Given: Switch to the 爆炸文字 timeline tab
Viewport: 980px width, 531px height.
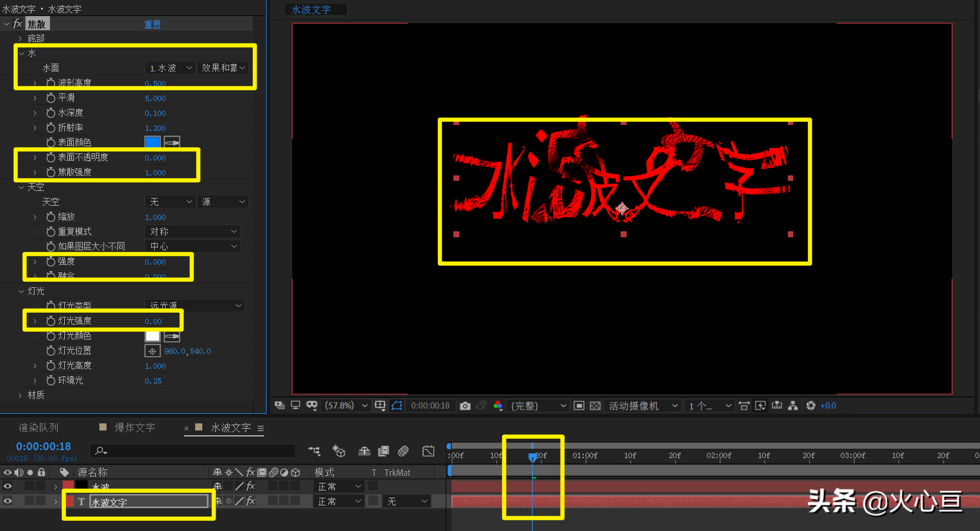Looking at the screenshot, I should tap(134, 428).
